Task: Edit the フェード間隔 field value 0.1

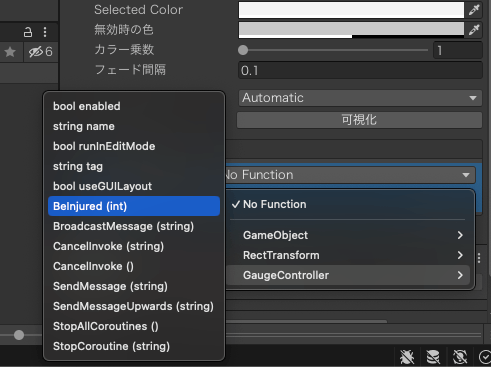Action: click(x=360, y=70)
